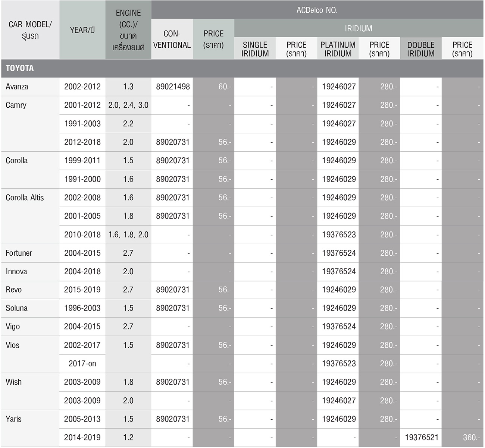
Task: Click platinum iridium 19246027 in Wish 2.0 row
Action: pos(339,401)
